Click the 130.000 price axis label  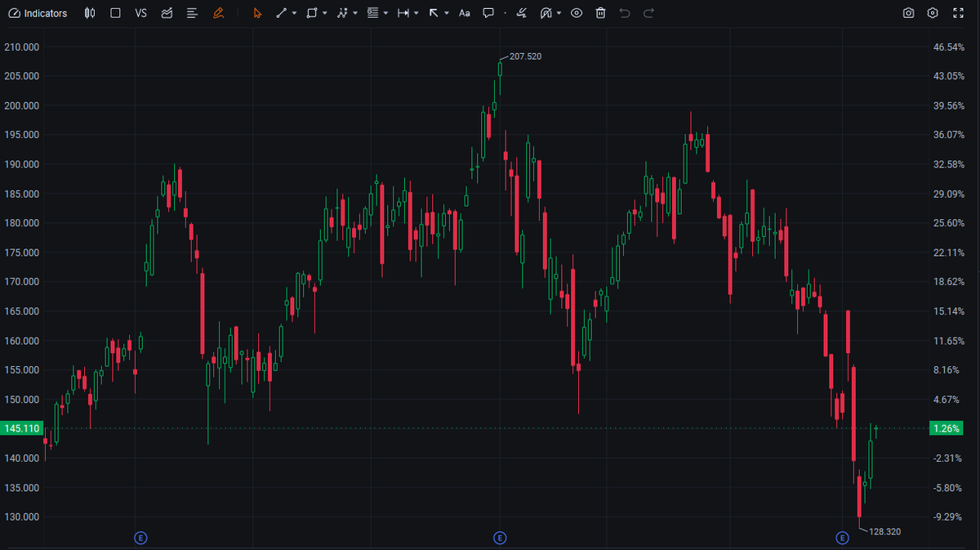click(x=21, y=517)
